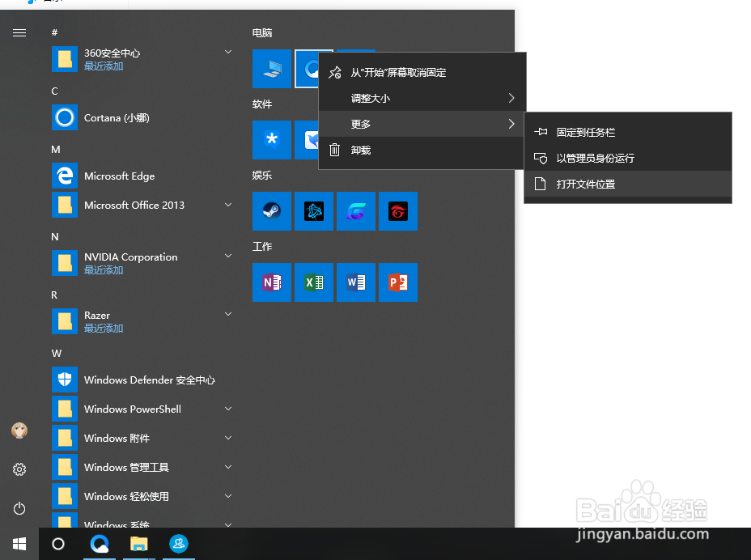
Task: Choose 打开文件位置 in submenu
Action: tap(628, 184)
